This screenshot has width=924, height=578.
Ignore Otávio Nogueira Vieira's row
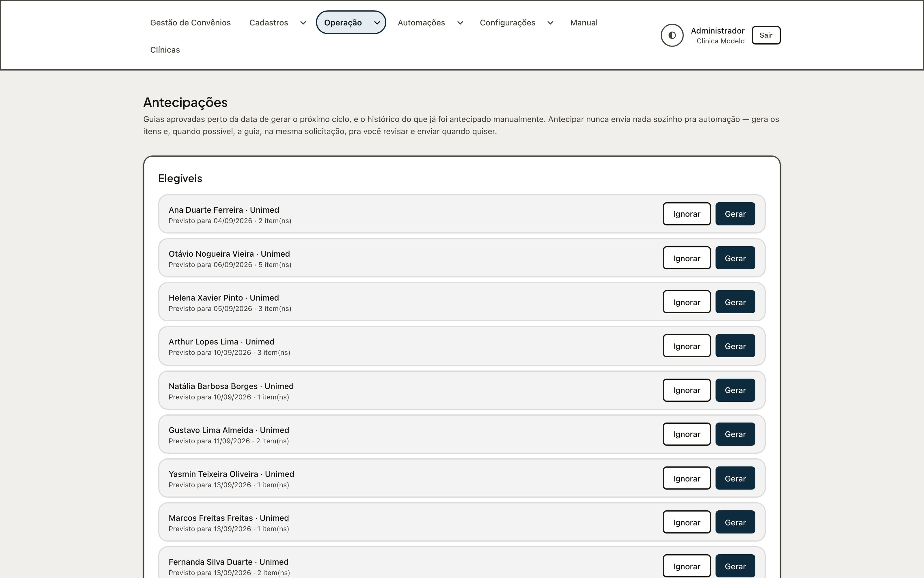[x=687, y=258]
